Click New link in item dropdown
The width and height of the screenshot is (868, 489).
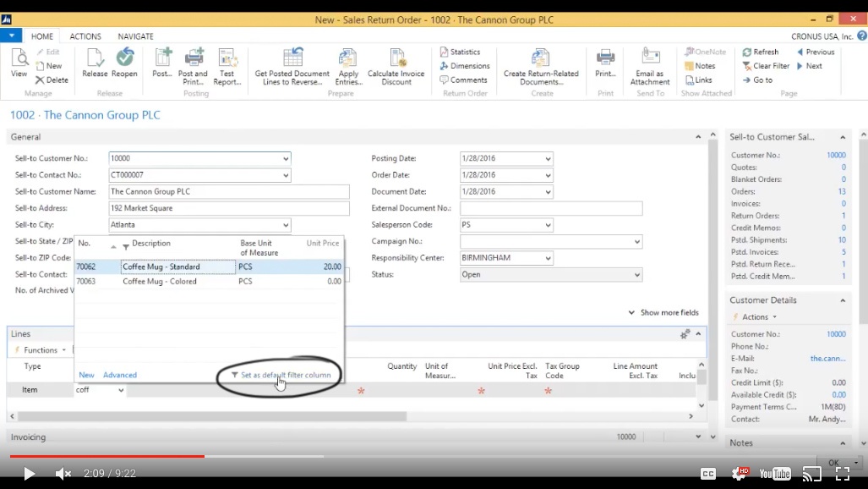point(86,375)
